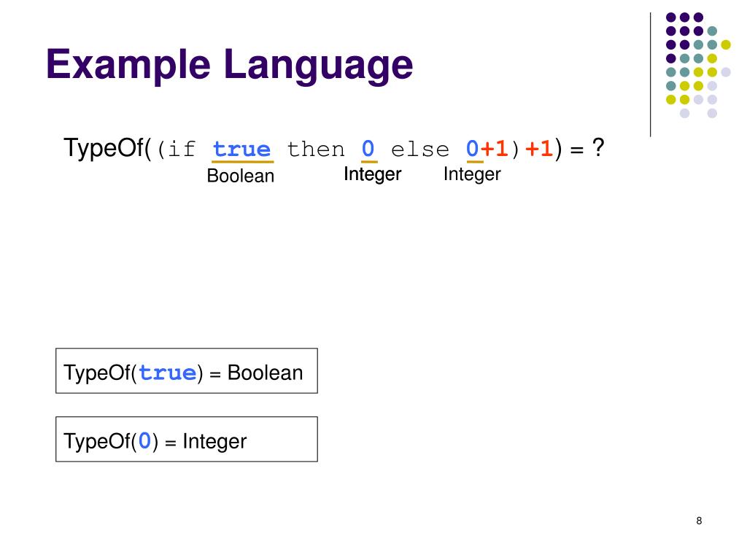Select the underlined blue 'true' keyword

point(242,149)
